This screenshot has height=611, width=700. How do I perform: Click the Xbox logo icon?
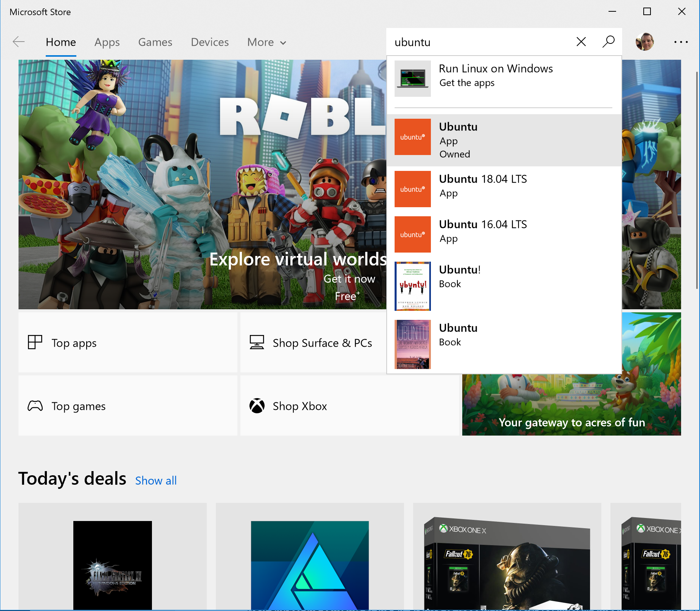[257, 406]
